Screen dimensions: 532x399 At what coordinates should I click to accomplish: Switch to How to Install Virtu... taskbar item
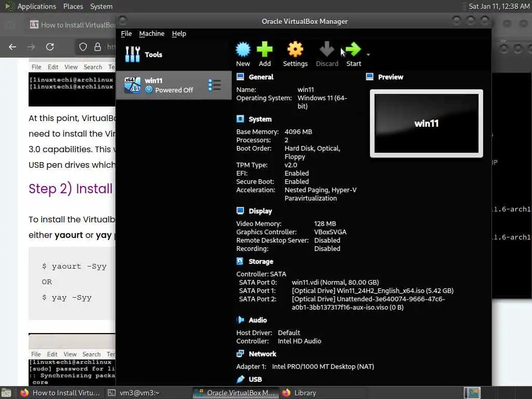click(x=60, y=393)
